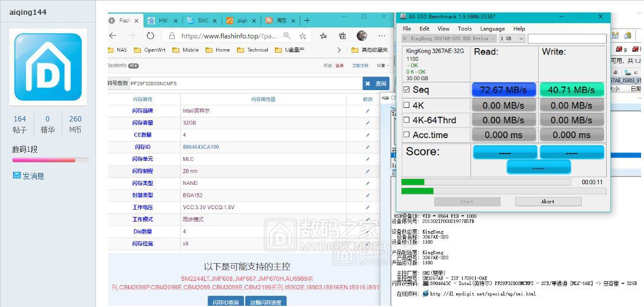Open the Tools menu in AS SSD
Image resolution: width=644 pixels, height=307 pixels.
pyautogui.click(x=464, y=29)
